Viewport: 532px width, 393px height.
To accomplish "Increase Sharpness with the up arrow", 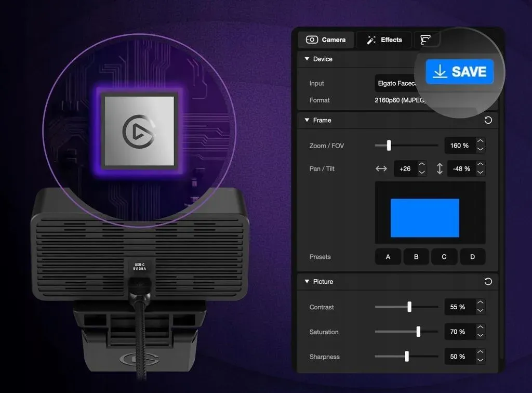I will pyautogui.click(x=480, y=352).
